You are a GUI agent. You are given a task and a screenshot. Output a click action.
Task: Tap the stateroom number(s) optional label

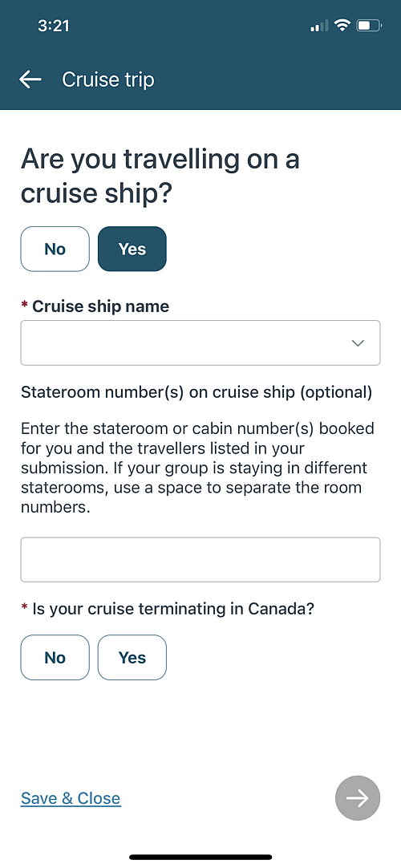196,392
